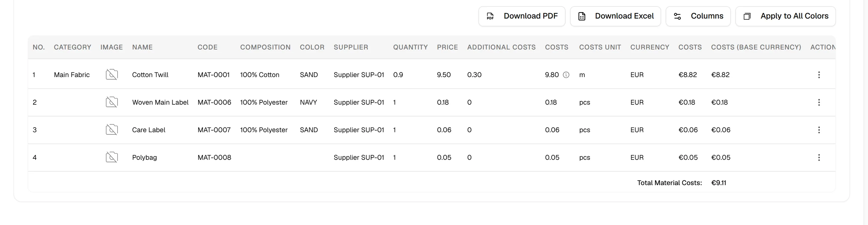The image size is (868, 225).
Task: Select the Cotton Twill name cell
Action: coord(150,75)
